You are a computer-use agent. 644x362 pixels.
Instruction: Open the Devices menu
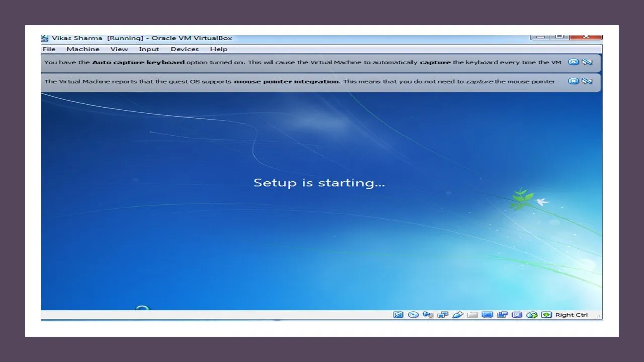185,49
